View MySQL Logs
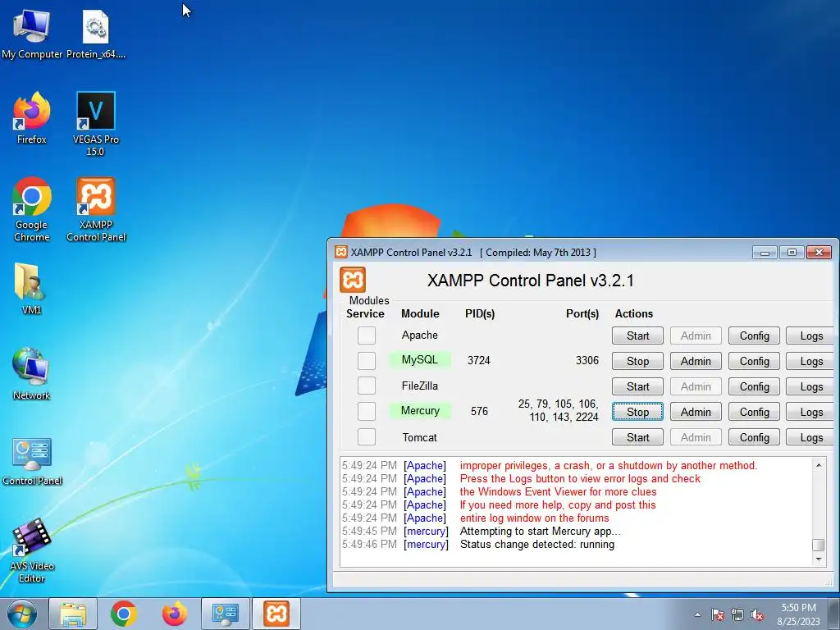This screenshot has height=630, width=840. (811, 361)
